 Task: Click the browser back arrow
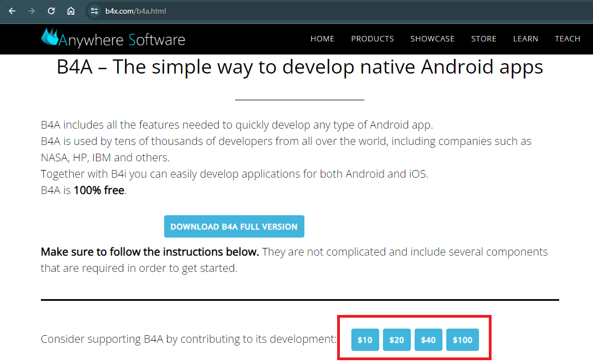(x=12, y=11)
